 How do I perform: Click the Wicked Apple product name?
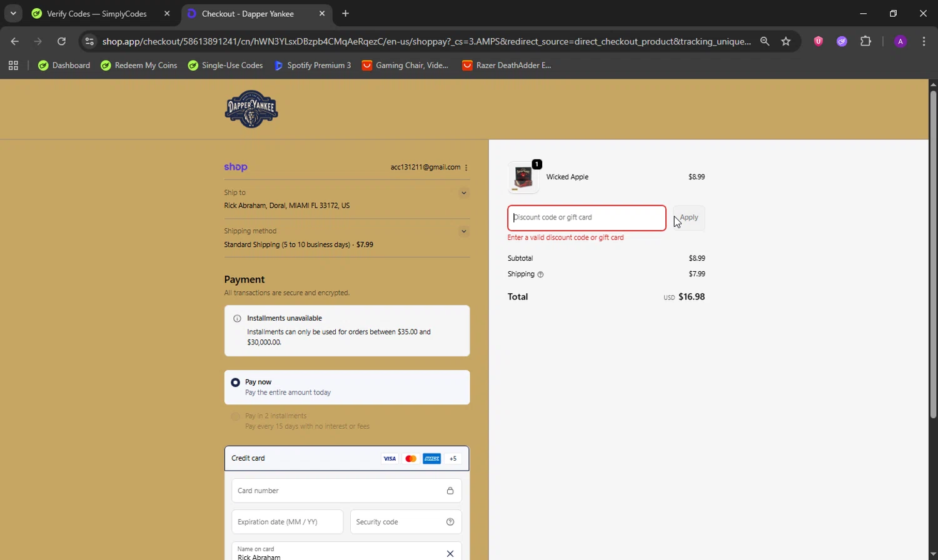point(567,177)
